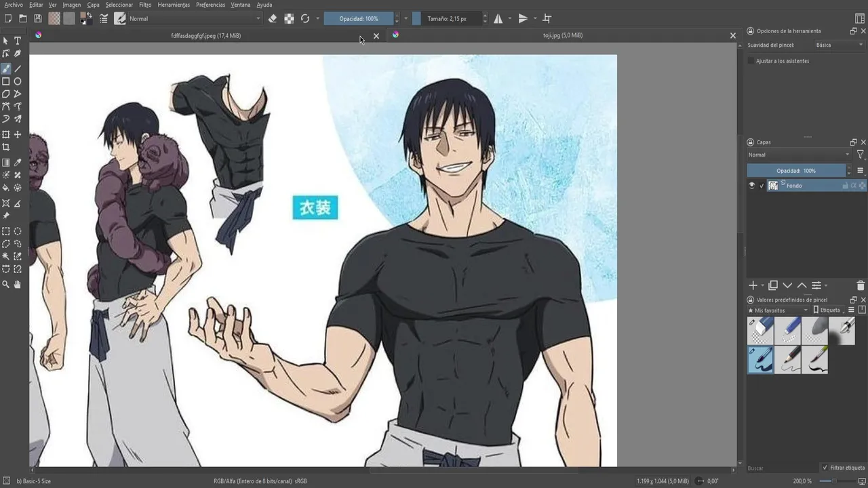
Task: Select the Move tool
Action: click(x=18, y=134)
